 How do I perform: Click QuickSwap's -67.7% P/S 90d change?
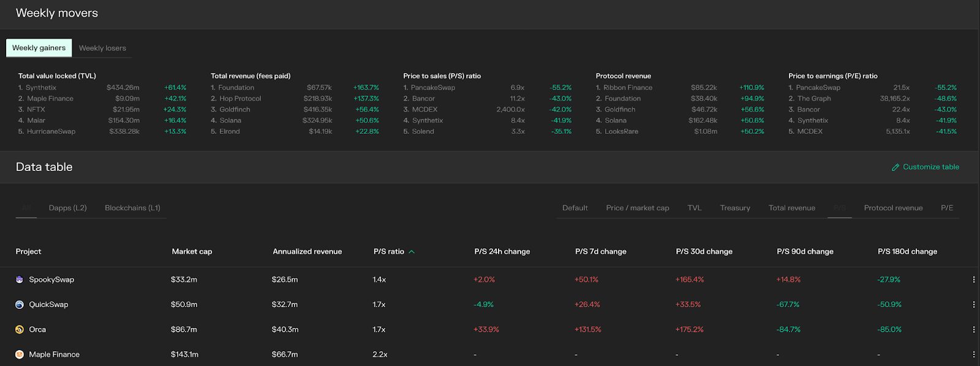[x=788, y=305]
